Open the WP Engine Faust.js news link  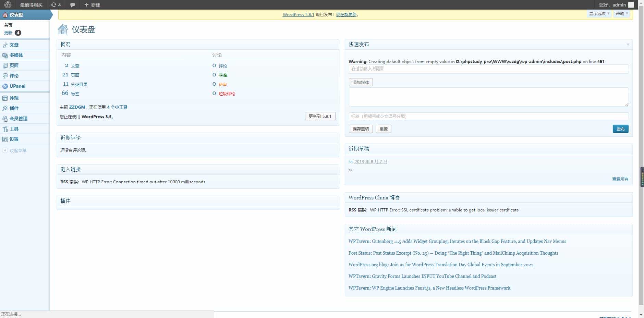click(x=429, y=288)
